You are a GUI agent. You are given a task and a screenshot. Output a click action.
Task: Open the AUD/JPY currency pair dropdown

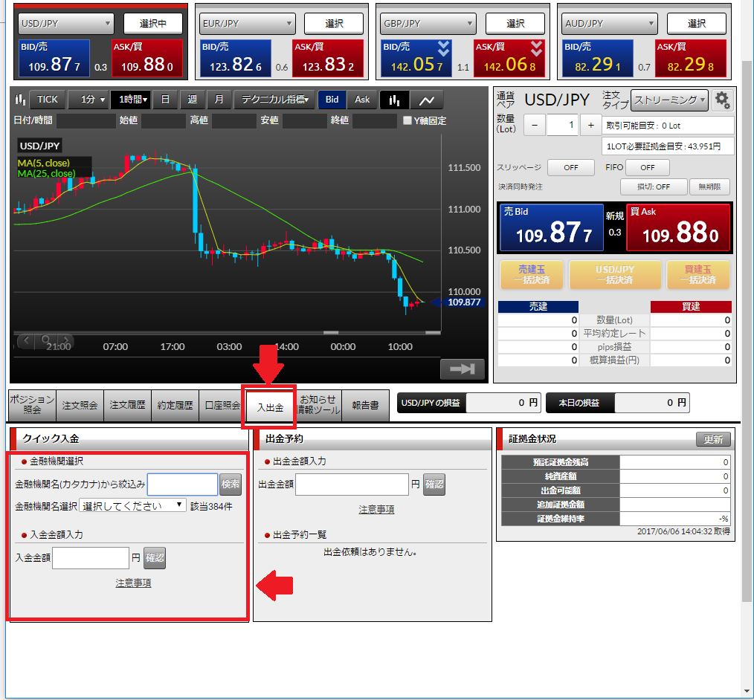pos(610,24)
